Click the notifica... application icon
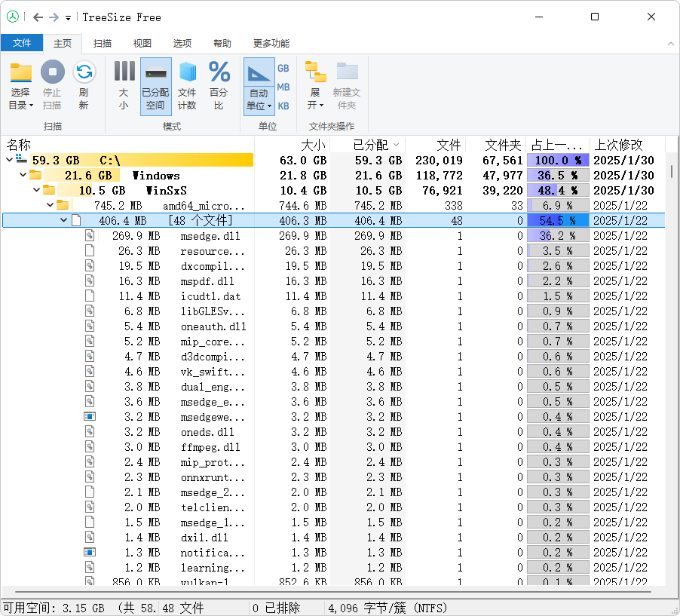The height and width of the screenshot is (616, 680). pos(90,552)
